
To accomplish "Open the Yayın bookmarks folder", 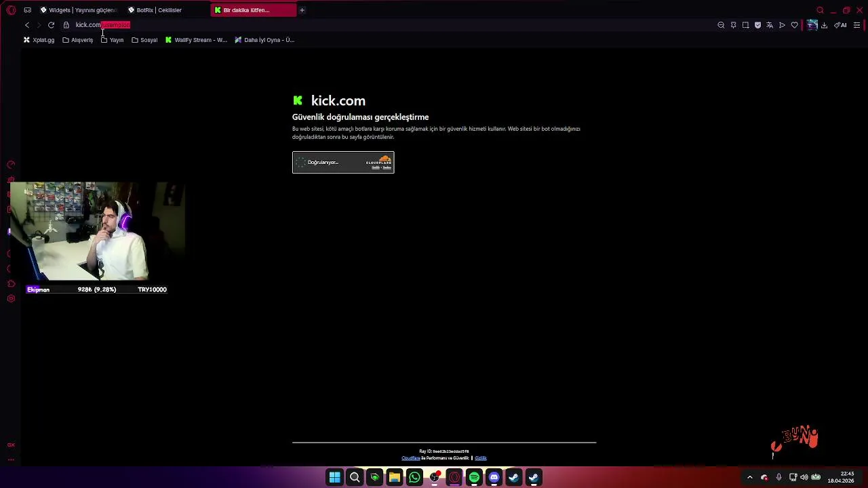I will point(112,40).
